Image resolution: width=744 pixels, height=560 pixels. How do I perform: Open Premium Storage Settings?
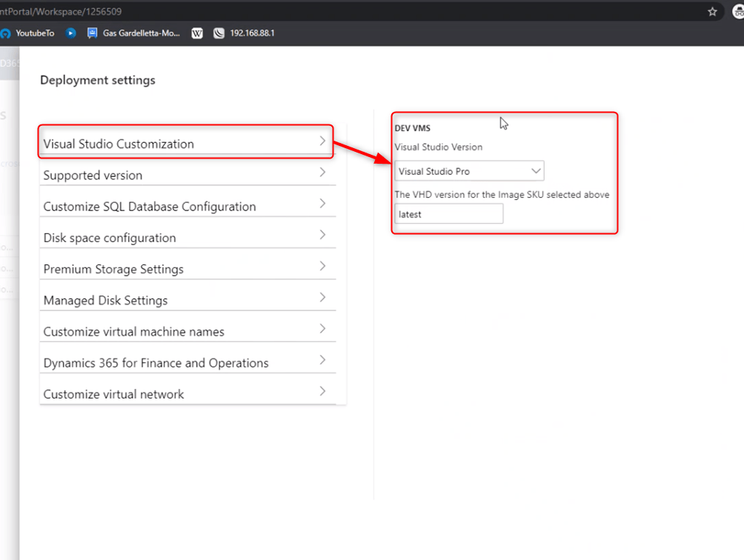(113, 269)
